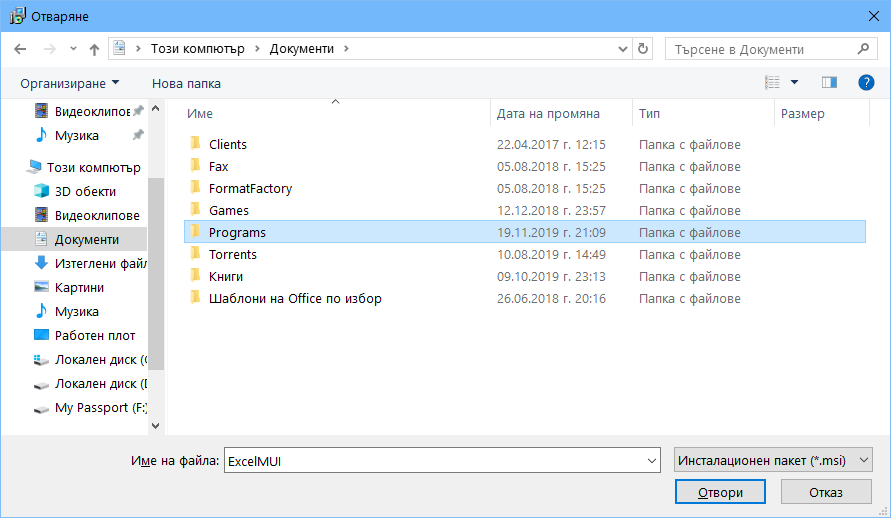
Task: Change view layout with the list icon
Action: [772, 83]
